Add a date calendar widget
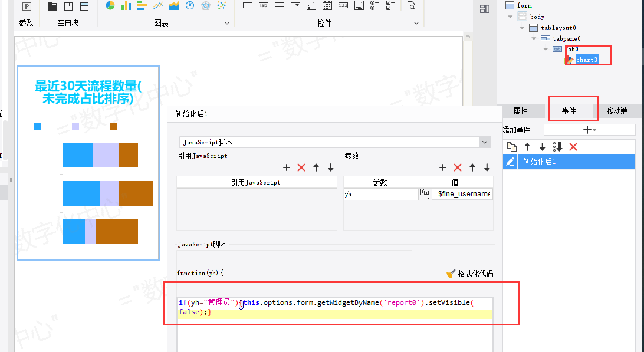The width and height of the screenshot is (644, 352). click(x=327, y=5)
